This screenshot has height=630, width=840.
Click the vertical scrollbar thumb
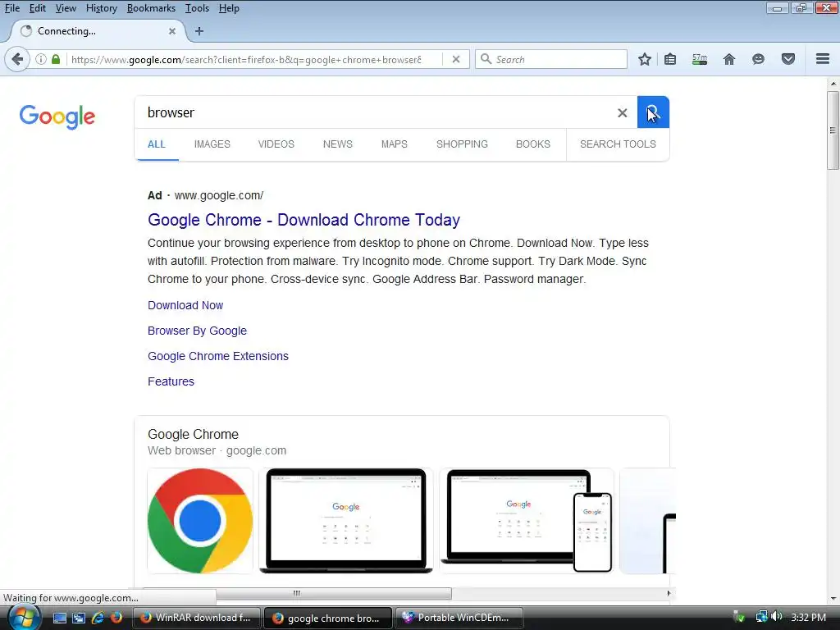833,130
